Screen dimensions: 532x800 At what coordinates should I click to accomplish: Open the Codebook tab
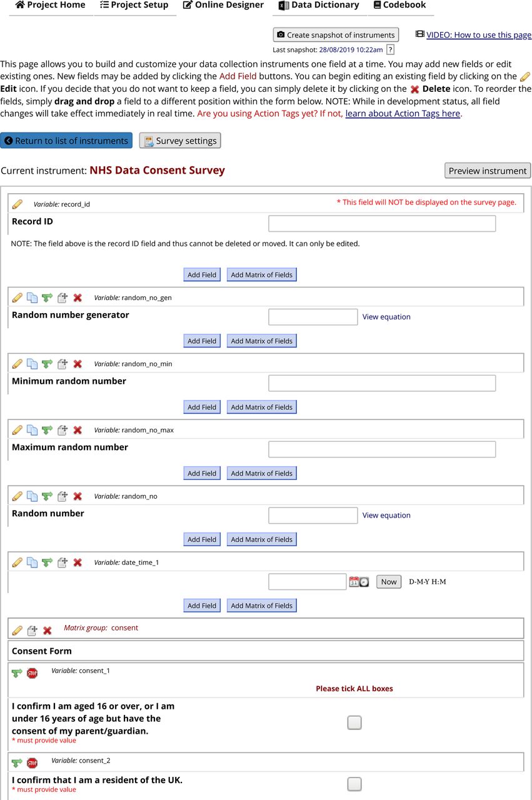pos(400,6)
